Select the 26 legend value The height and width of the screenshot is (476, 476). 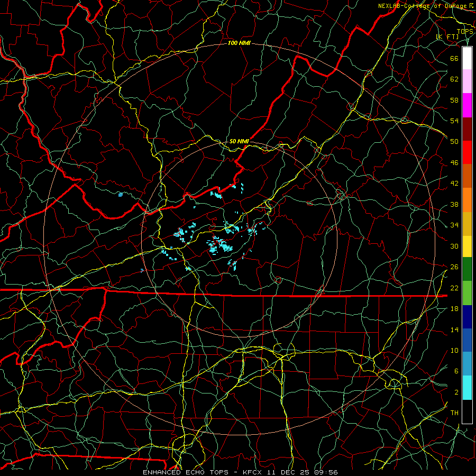tap(454, 267)
